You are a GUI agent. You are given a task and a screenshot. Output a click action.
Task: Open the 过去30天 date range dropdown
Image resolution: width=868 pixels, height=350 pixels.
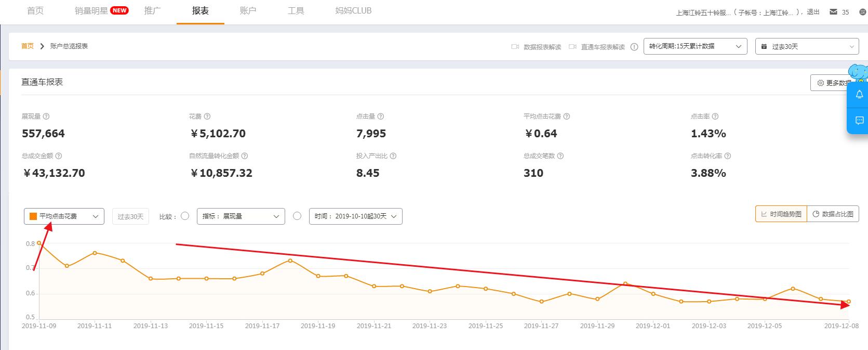tap(807, 46)
